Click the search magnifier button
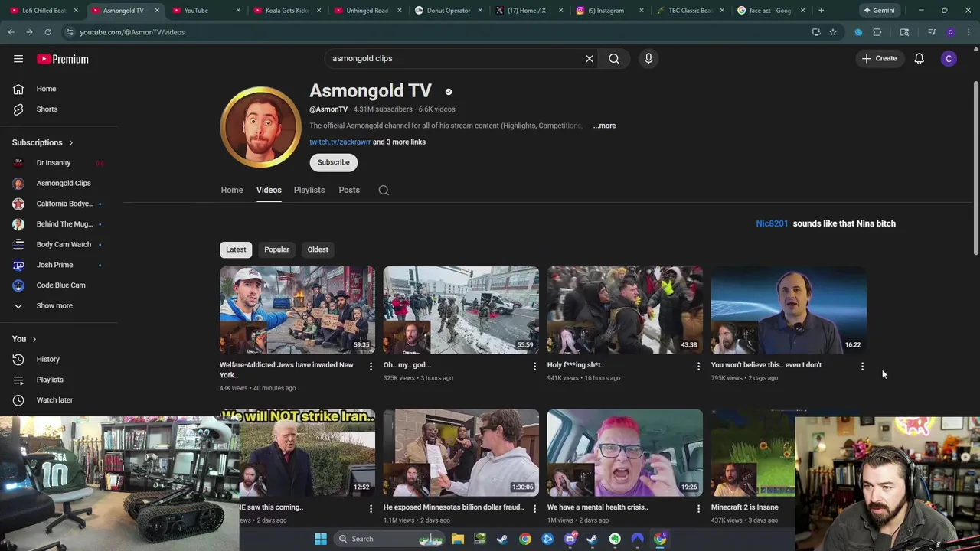 614,58
